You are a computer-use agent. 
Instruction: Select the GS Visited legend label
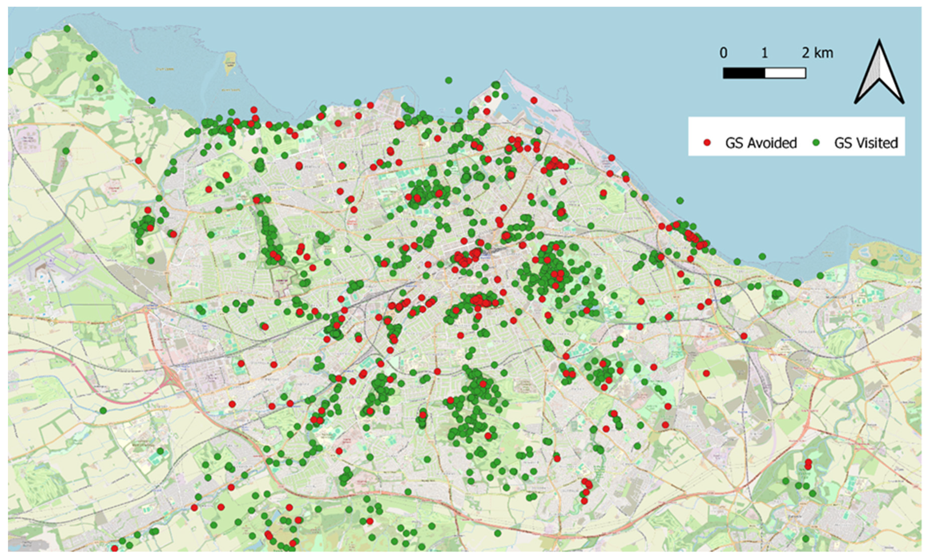pyautogui.click(x=866, y=143)
